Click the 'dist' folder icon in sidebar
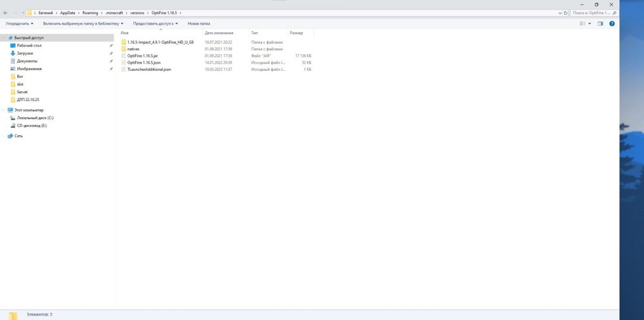644x320 pixels. coord(13,84)
